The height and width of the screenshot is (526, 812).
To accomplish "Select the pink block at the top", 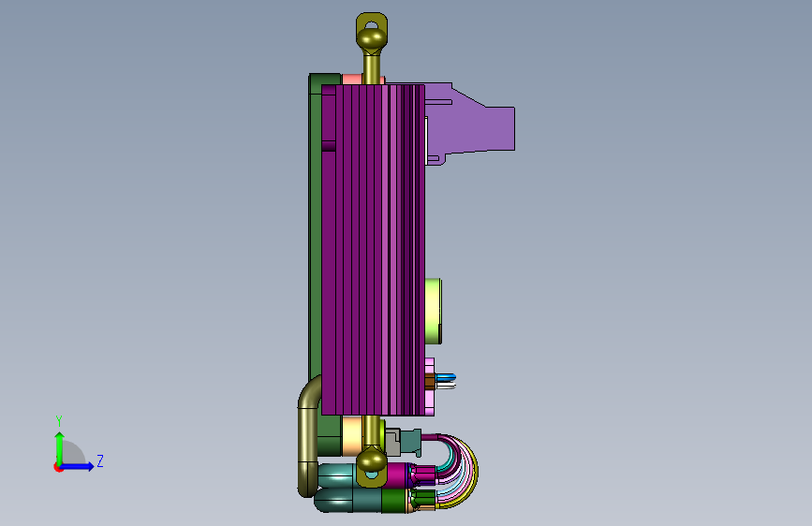I will click(x=352, y=80).
